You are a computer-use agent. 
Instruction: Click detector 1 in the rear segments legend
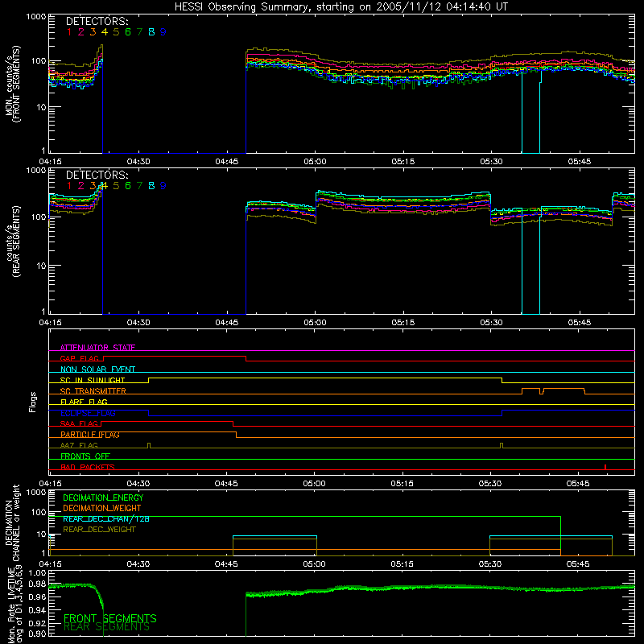tap(69, 186)
